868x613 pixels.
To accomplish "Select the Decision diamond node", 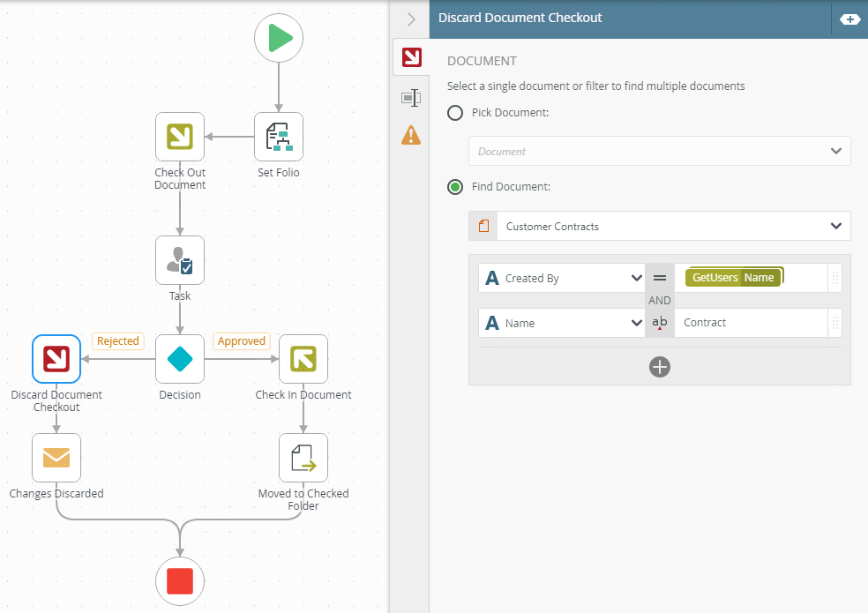I will click(180, 359).
